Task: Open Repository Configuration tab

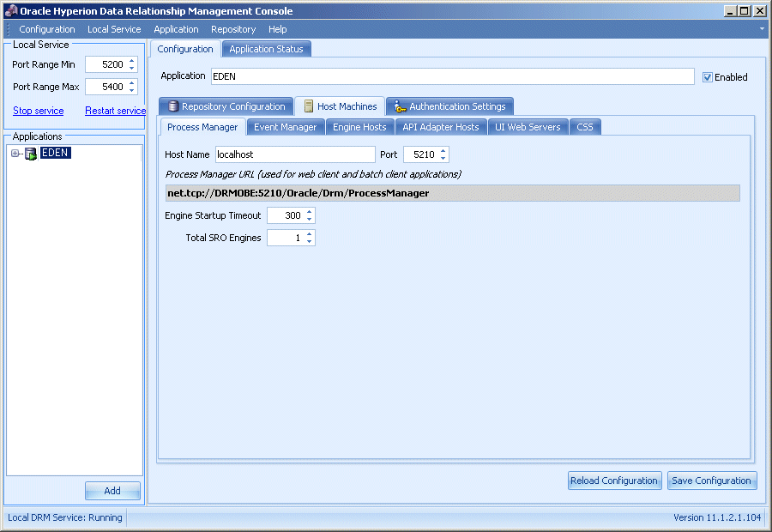Action: tap(226, 106)
